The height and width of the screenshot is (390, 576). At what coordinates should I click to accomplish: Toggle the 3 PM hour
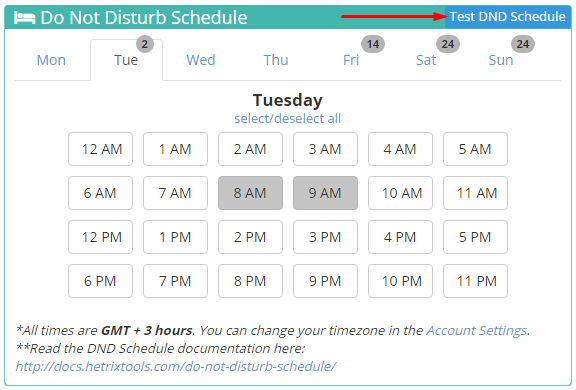tap(325, 237)
